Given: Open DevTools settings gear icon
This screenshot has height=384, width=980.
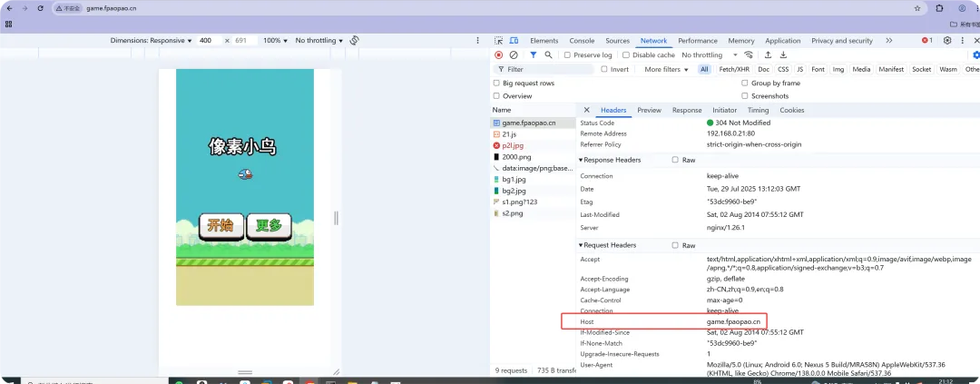Looking at the screenshot, I should (947, 41).
